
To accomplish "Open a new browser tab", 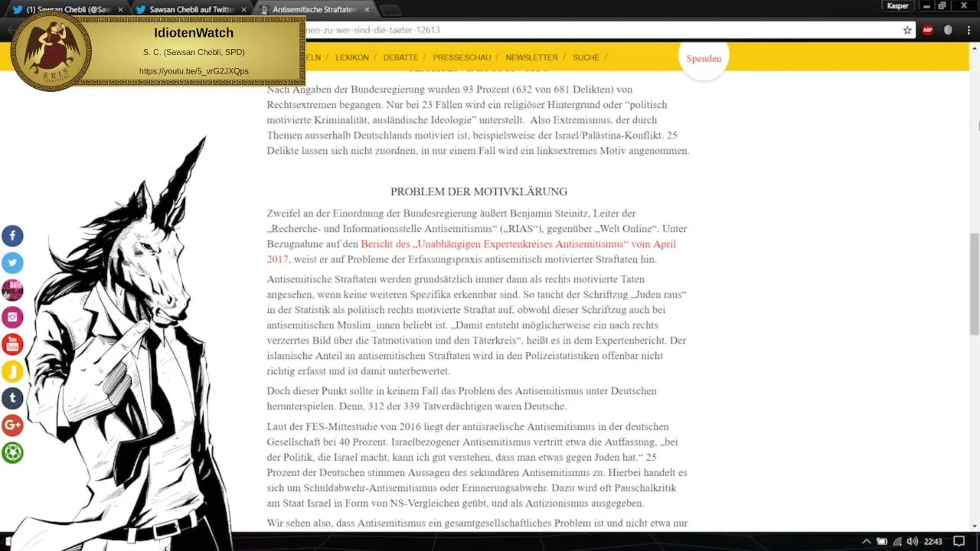I will coord(390,10).
